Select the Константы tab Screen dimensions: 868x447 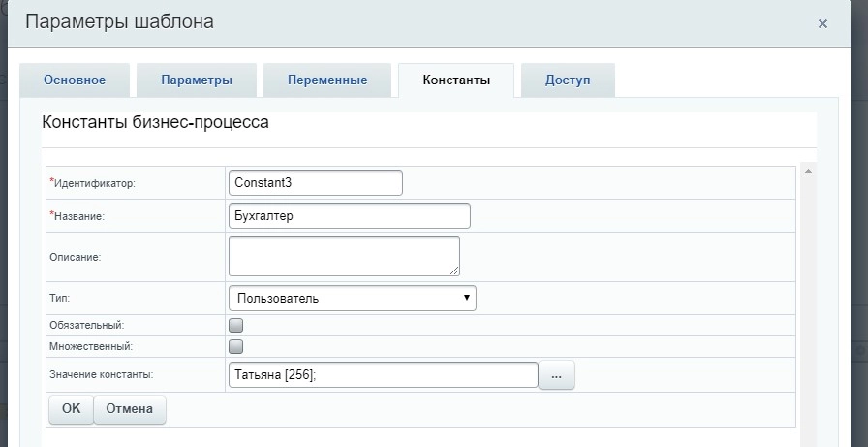click(456, 80)
